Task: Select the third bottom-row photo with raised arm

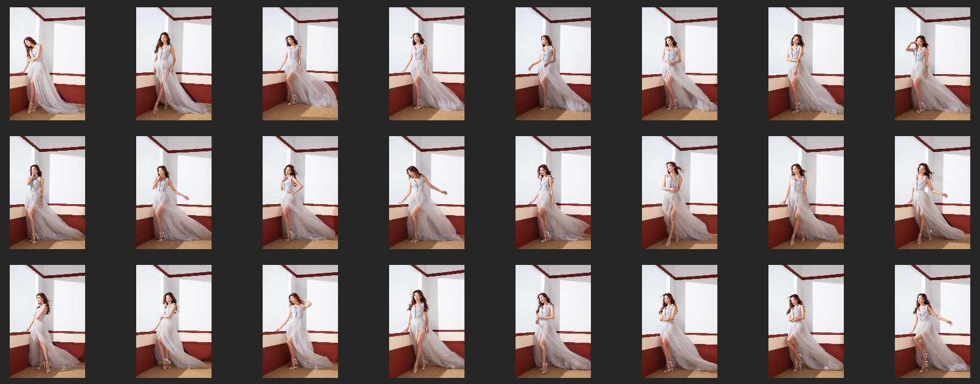Action: tap(300, 321)
